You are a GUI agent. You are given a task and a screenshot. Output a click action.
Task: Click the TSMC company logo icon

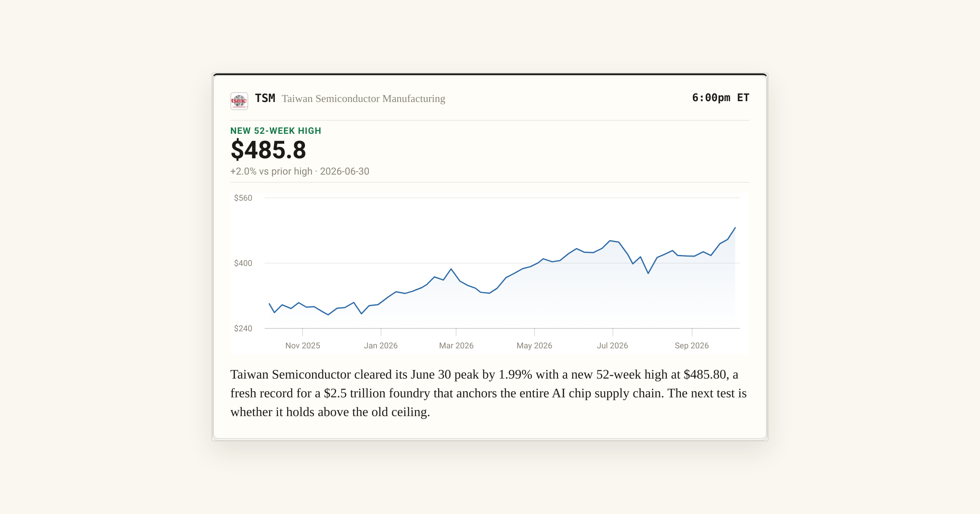click(x=239, y=101)
